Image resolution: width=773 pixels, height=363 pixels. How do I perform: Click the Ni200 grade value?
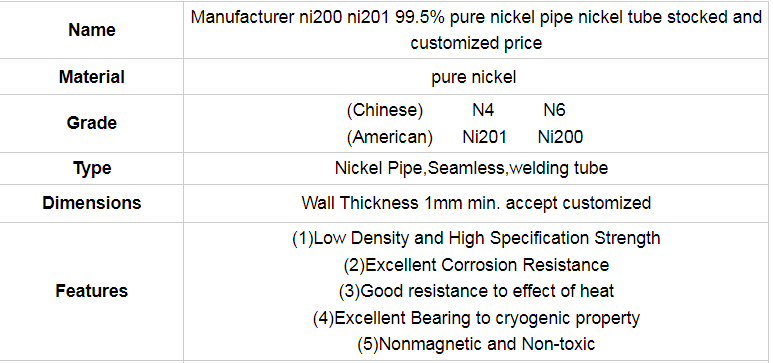pyautogui.click(x=560, y=137)
